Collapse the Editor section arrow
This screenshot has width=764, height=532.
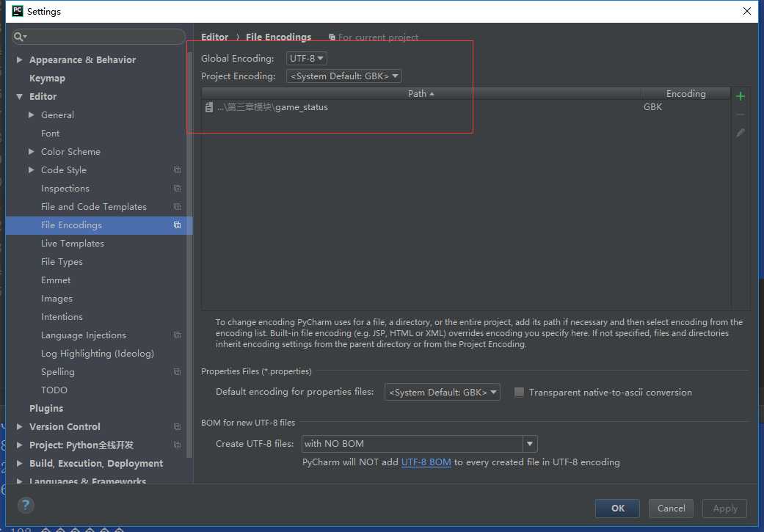[x=20, y=96]
